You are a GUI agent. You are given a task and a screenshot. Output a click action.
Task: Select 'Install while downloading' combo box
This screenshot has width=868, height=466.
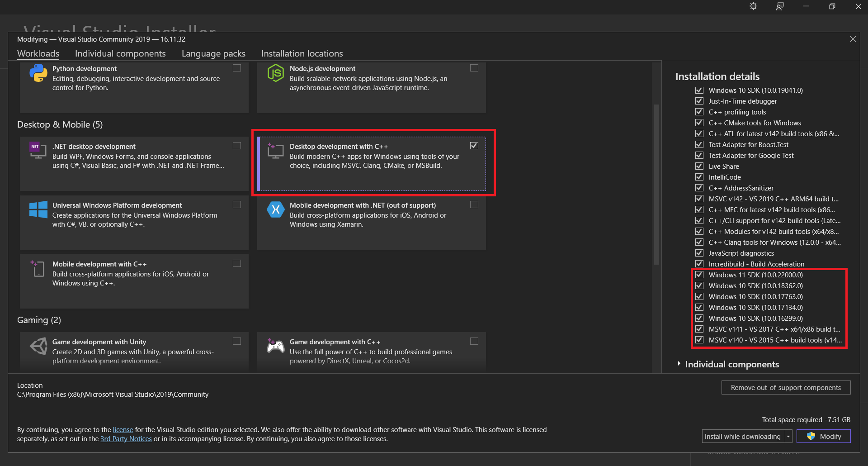coord(743,436)
